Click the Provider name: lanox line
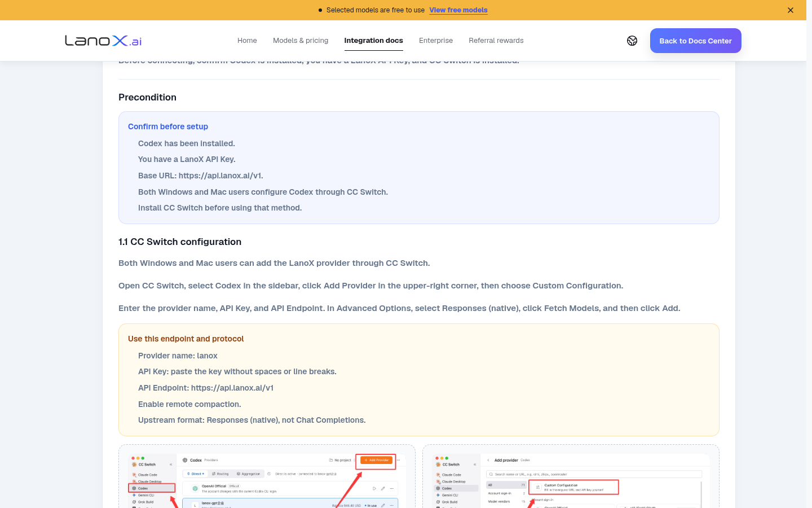Image resolution: width=812 pixels, height=508 pixels. tap(178, 356)
